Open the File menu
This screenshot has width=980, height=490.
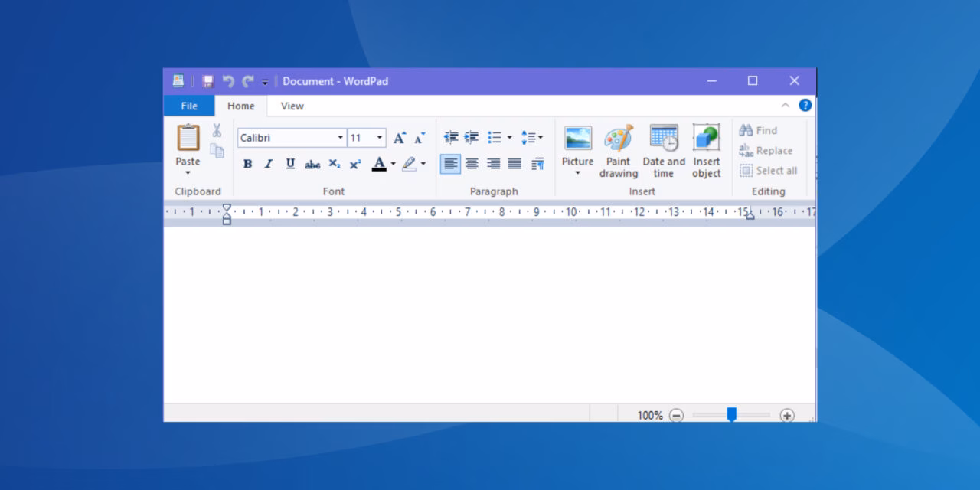pyautogui.click(x=189, y=106)
